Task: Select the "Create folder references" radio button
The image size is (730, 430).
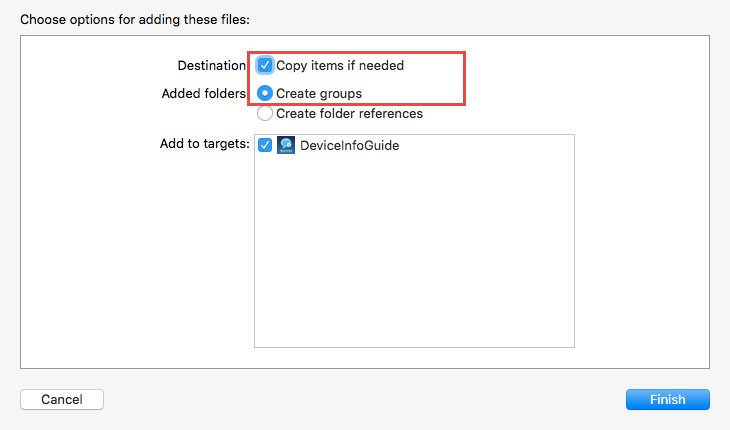Action: pos(265,113)
